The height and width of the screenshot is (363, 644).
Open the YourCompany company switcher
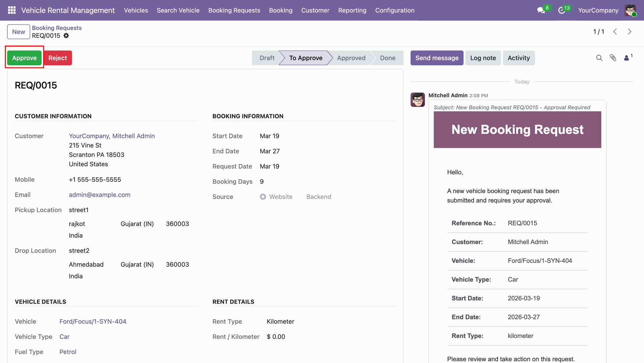pyautogui.click(x=598, y=10)
